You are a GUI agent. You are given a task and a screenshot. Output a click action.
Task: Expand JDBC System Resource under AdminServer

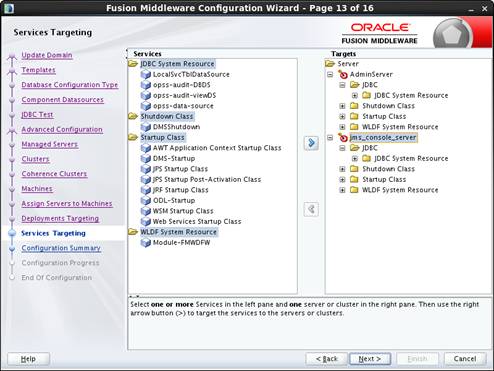coord(355,96)
